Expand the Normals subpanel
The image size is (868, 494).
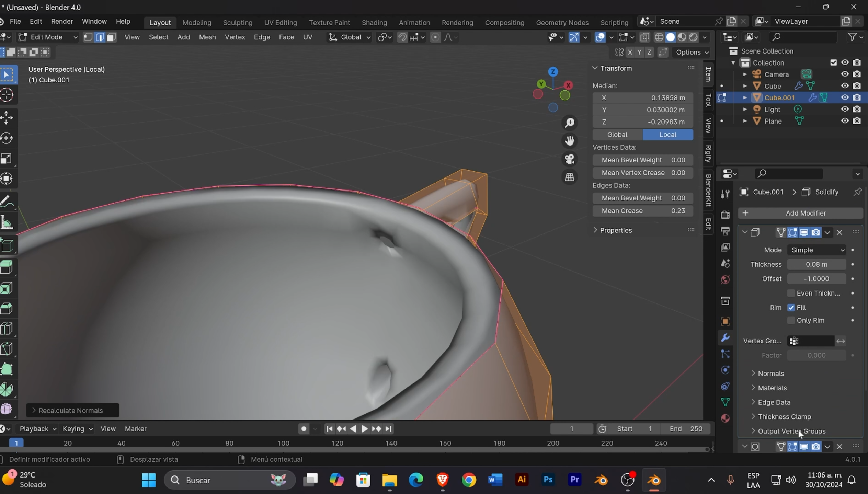[x=771, y=374]
